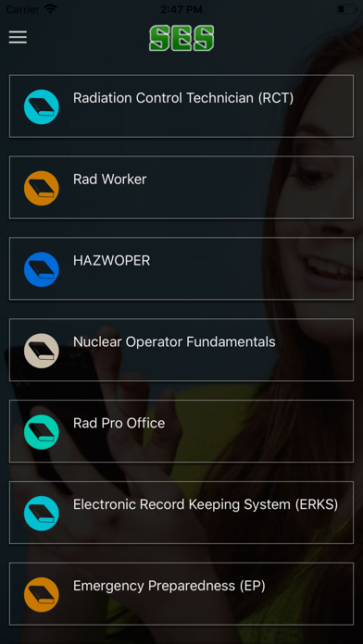Click the orange book icon for Emergency Preparedness
The image size is (363, 644).
coord(41,595)
